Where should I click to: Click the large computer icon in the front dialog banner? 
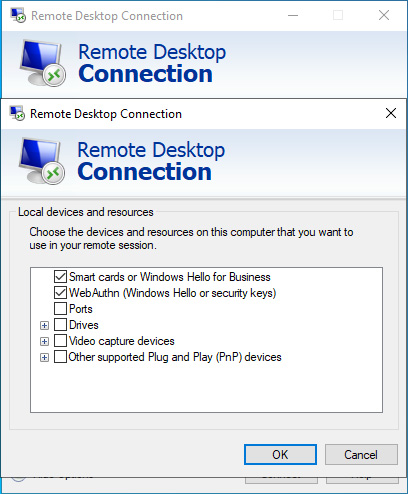[x=42, y=161]
